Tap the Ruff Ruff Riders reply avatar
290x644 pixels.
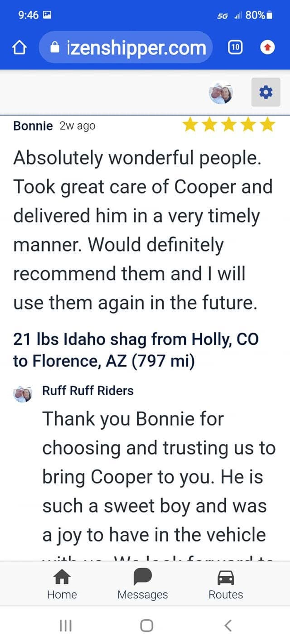pyautogui.click(x=22, y=394)
